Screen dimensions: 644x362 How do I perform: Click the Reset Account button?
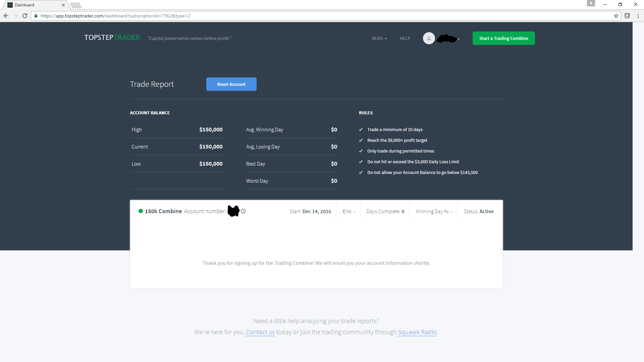[x=231, y=84]
